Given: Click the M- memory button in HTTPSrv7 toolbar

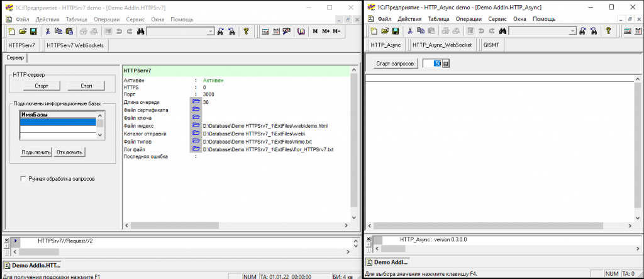Looking at the screenshot, I should tap(336, 31).
